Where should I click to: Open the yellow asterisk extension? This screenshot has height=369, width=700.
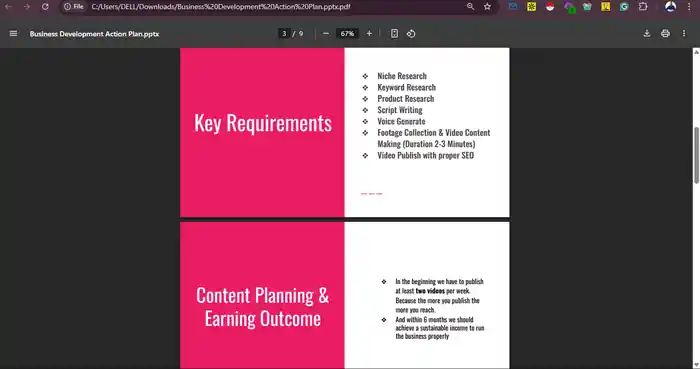(531, 7)
